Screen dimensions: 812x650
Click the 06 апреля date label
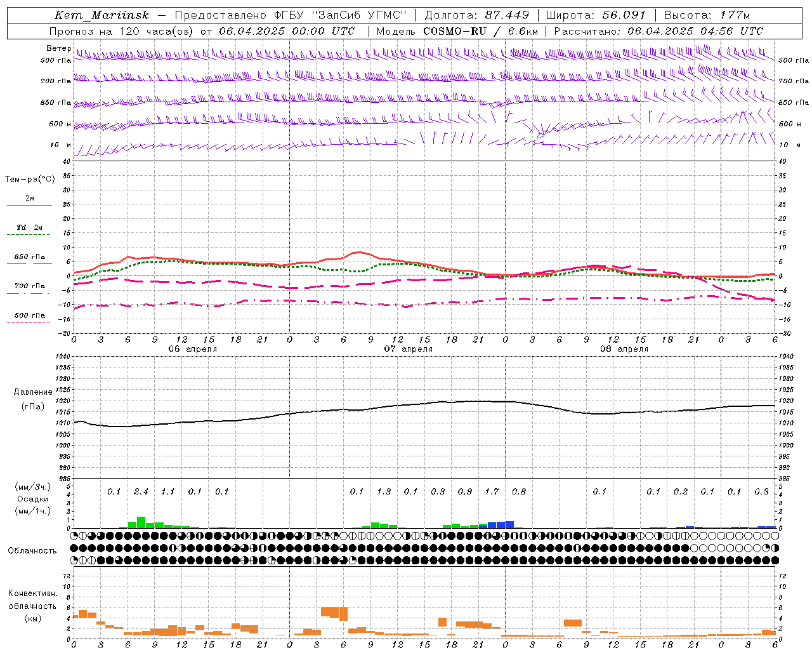coord(192,349)
